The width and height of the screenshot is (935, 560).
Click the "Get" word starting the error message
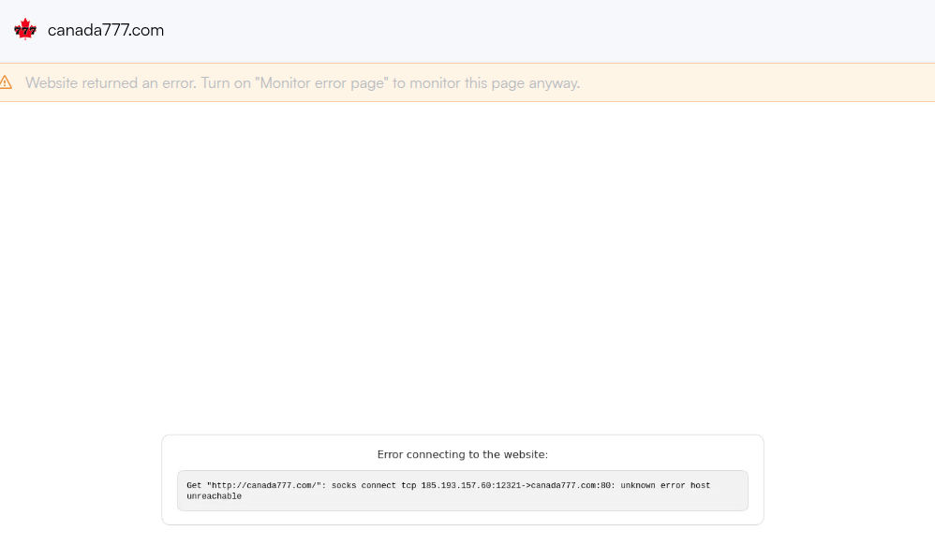pos(194,485)
